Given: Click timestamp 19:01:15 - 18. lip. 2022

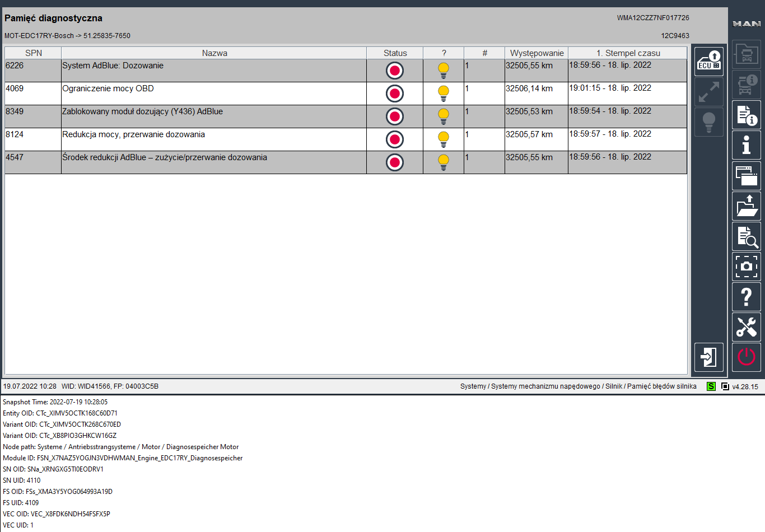Looking at the screenshot, I should click(610, 88).
